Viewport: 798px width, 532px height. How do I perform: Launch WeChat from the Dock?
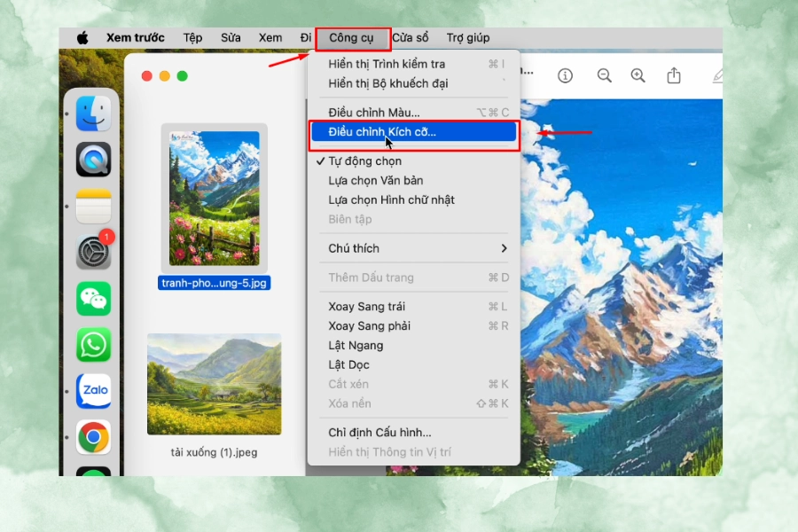[94, 299]
